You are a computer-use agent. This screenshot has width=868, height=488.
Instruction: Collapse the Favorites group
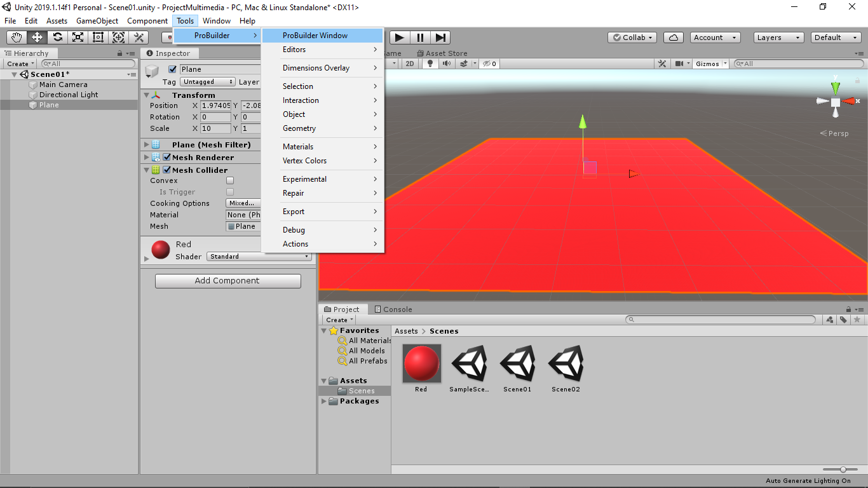pyautogui.click(x=324, y=331)
